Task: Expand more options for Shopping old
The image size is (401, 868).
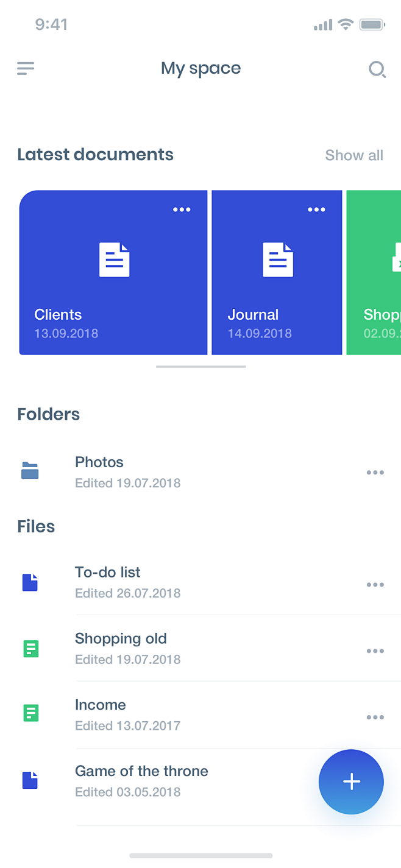Action: click(375, 651)
